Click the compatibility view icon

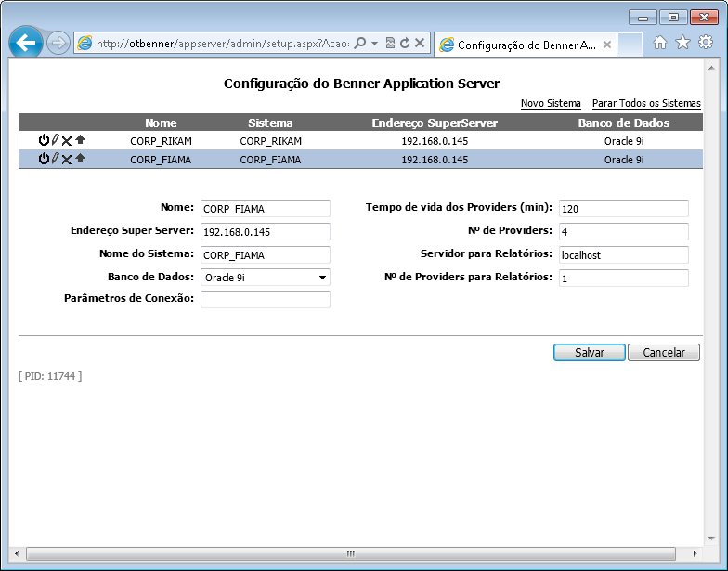click(x=390, y=43)
